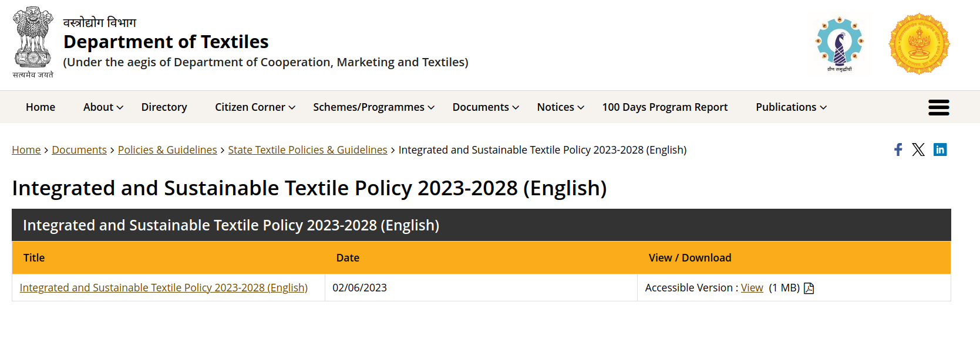The height and width of the screenshot is (343, 980).
Task: Click the View link for accessible version
Action: point(752,288)
